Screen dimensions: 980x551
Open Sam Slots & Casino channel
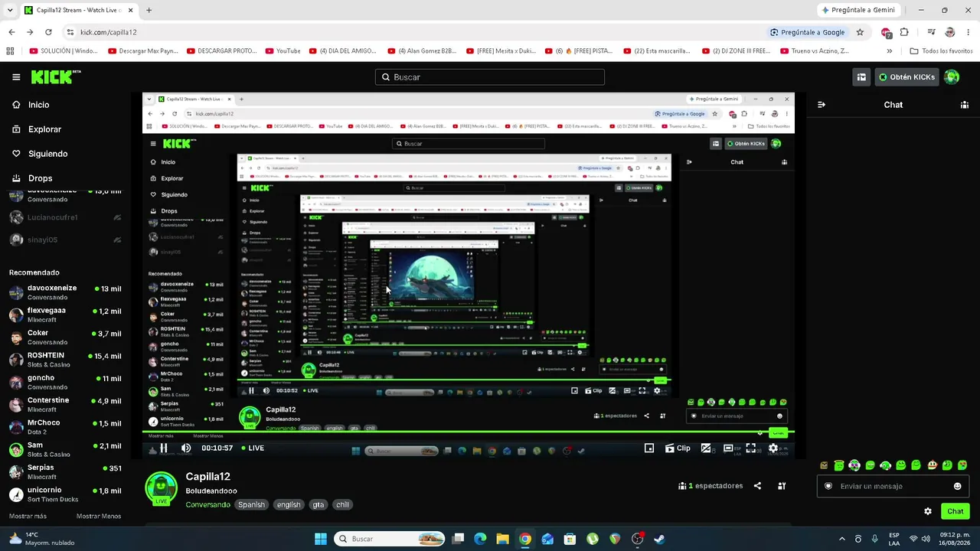pos(65,449)
